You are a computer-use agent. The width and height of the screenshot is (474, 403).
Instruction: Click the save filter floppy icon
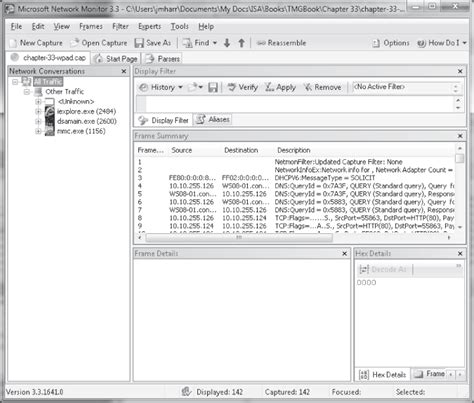(x=213, y=87)
